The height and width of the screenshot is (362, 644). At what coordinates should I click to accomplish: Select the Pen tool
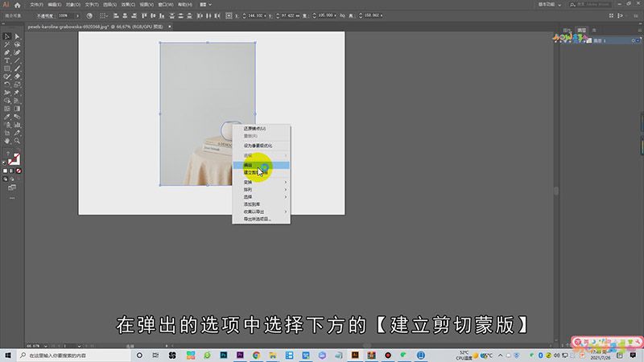(7, 52)
